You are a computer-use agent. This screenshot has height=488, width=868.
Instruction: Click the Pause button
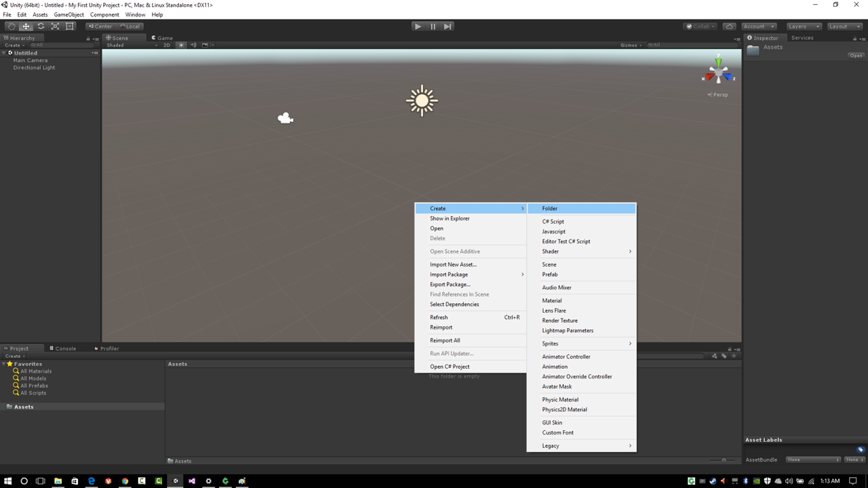pos(433,26)
